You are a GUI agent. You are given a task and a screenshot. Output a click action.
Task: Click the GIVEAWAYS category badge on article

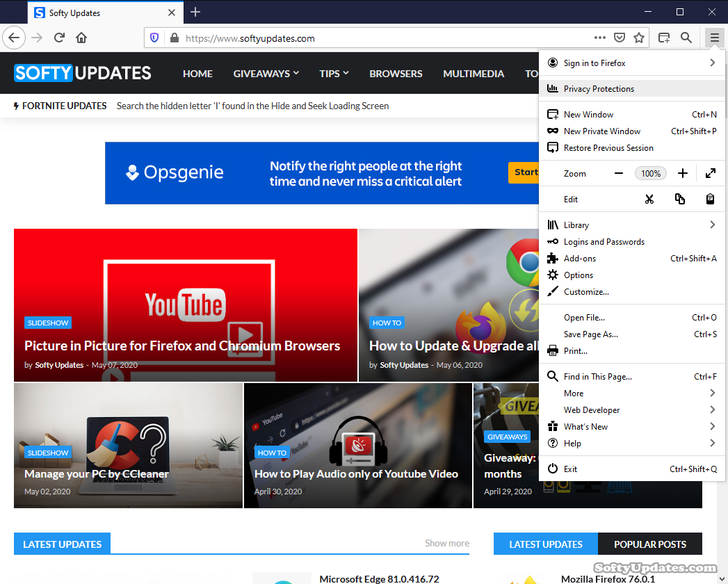point(507,437)
